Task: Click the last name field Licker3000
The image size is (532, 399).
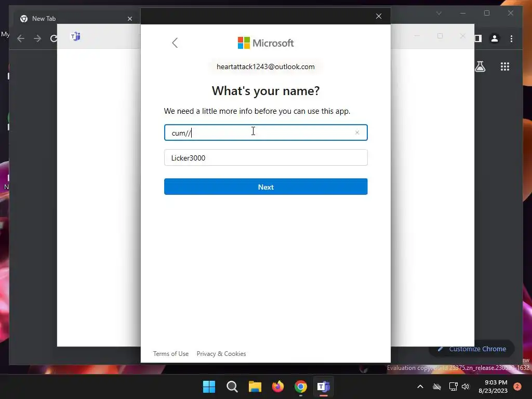Action: coord(265,158)
